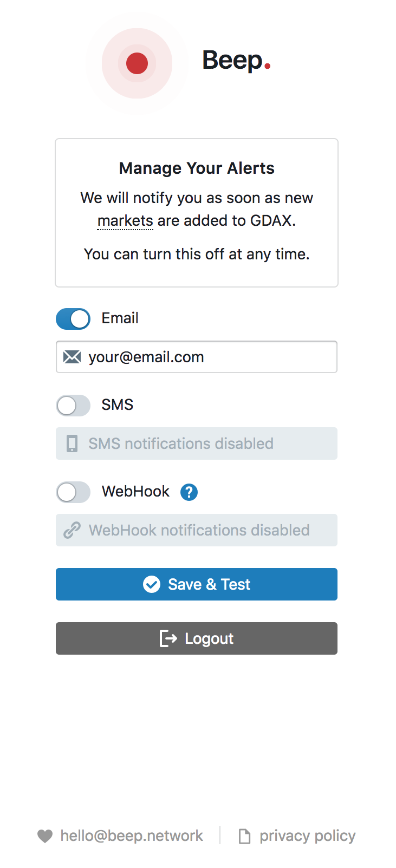This screenshot has width=396, height=868.
Task: Turn on the WebHook toggle
Action: click(x=73, y=492)
